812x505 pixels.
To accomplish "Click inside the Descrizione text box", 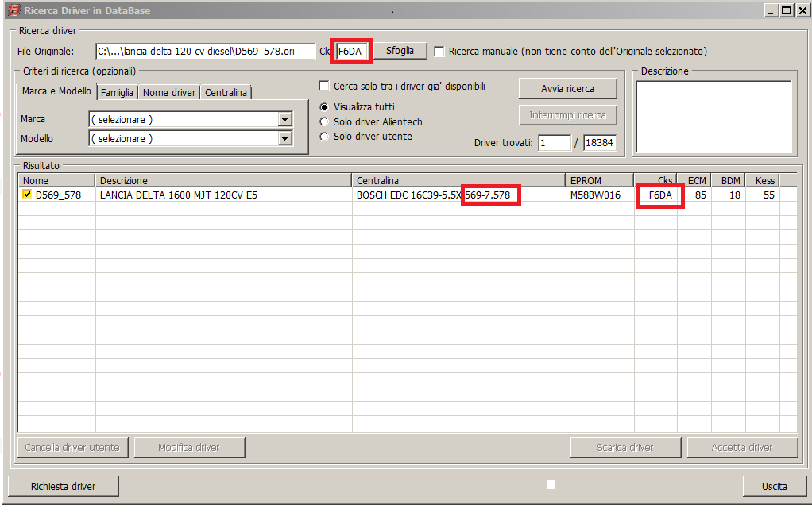I will (x=713, y=116).
